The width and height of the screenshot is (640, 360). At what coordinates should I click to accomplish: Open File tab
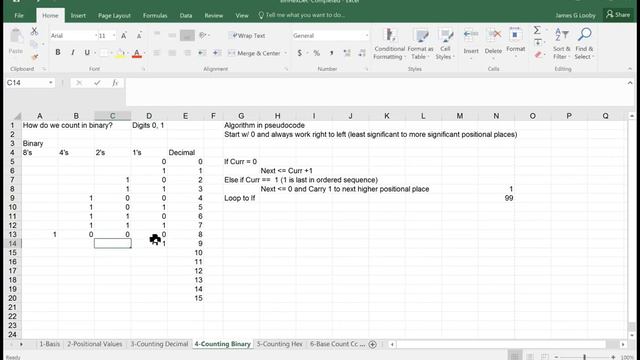19,16
